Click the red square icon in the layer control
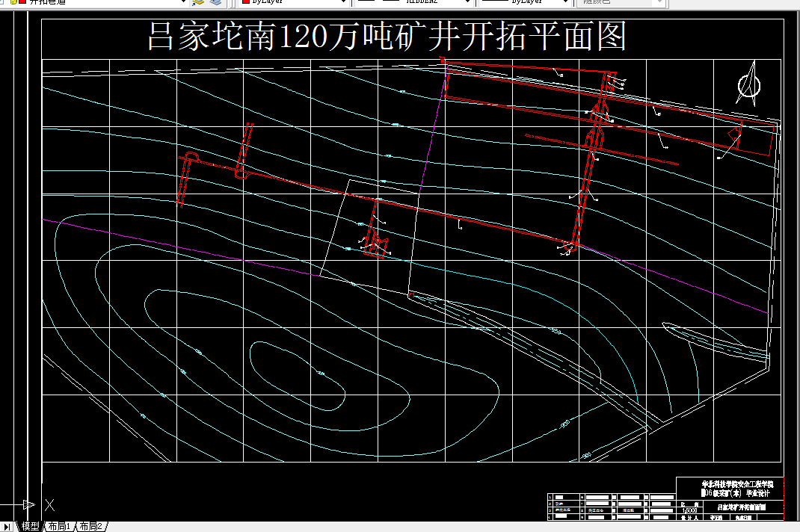The width and height of the screenshot is (800, 532). coord(22,2)
